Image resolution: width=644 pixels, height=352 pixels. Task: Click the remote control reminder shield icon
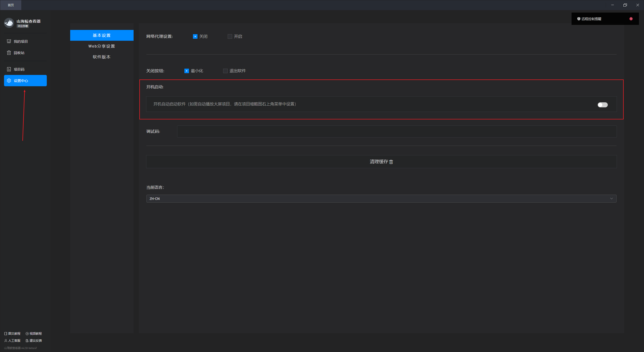pos(579,19)
